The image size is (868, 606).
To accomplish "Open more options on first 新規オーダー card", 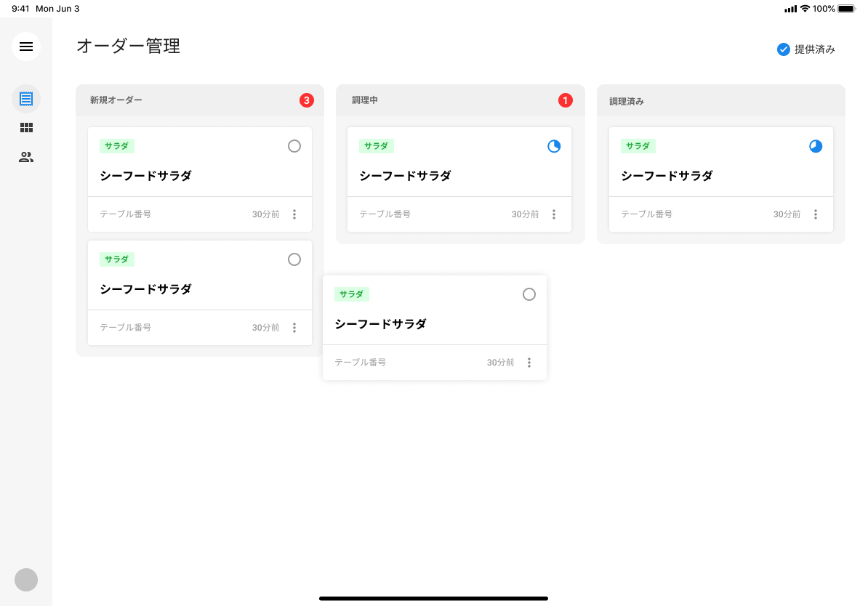I will click(x=294, y=214).
